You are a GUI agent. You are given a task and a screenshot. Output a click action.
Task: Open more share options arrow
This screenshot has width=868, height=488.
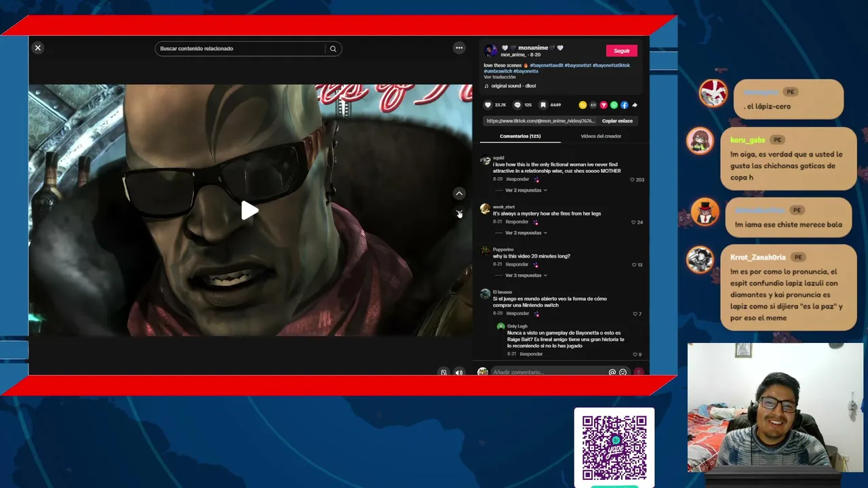[x=635, y=105]
